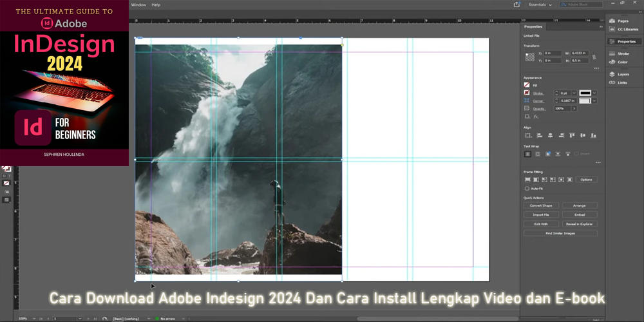Enable the Auto-Fit checkbox
Screen dimensions: 644x322
pyautogui.click(x=527, y=189)
